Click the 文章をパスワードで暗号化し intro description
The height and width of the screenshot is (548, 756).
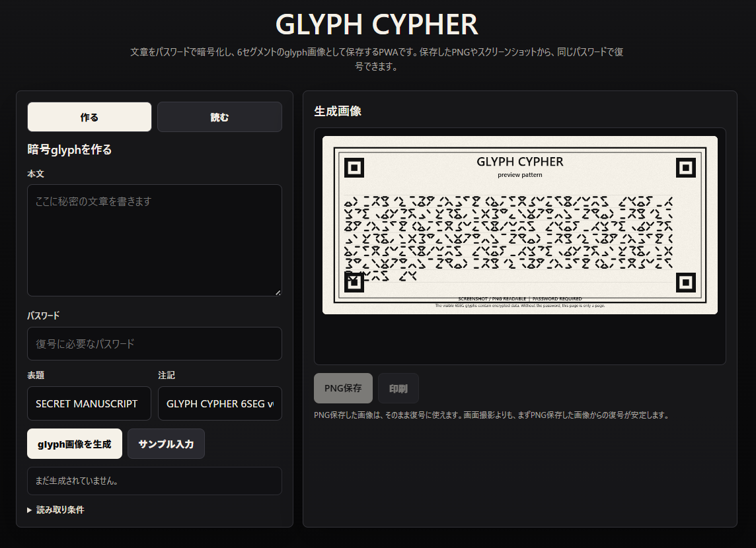pyautogui.click(x=377, y=59)
